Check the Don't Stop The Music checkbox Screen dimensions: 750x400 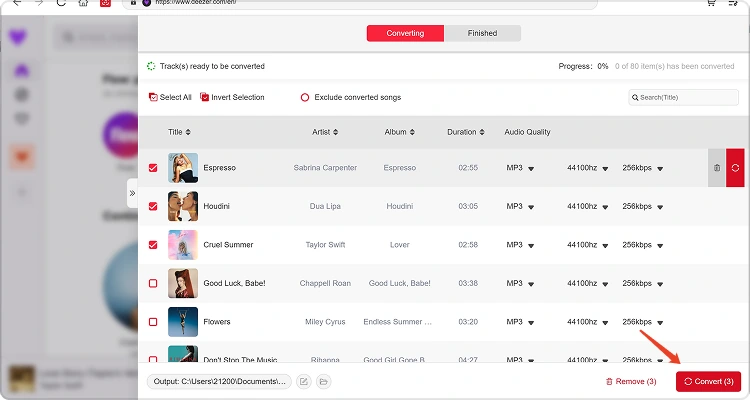coord(153,359)
